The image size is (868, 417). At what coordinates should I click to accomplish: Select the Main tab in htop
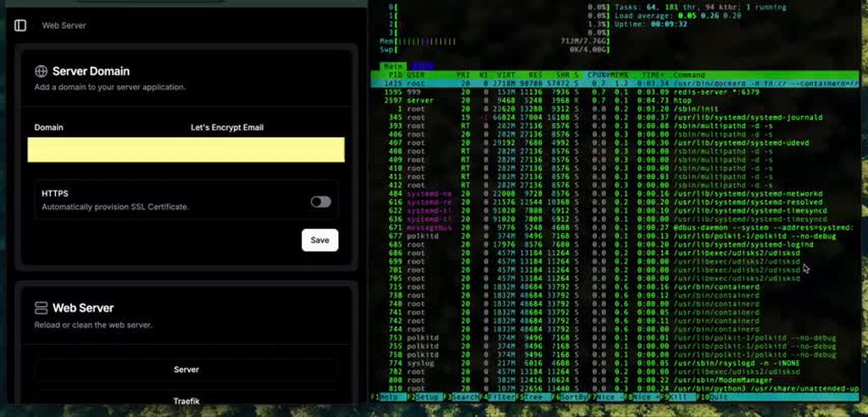pyautogui.click(x=392, y=65)
